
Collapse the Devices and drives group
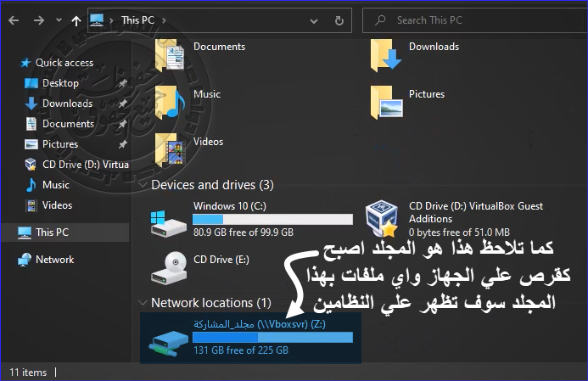tap(141, 184)
